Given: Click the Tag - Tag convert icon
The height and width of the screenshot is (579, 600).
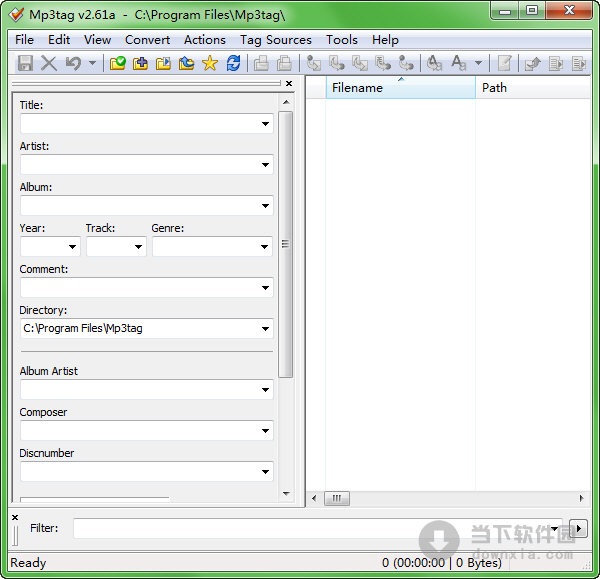Looking at the screenshot, I should (x=406, y=63).
